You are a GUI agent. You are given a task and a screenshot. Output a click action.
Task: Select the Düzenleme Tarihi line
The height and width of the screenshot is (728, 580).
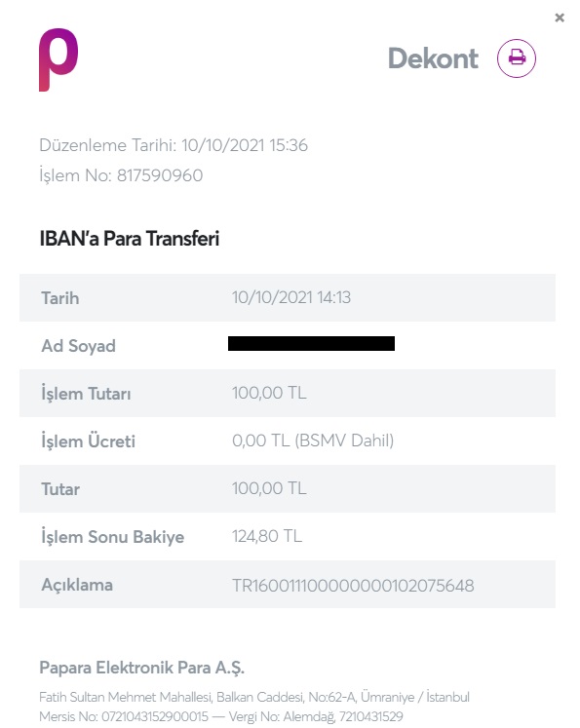174,145
